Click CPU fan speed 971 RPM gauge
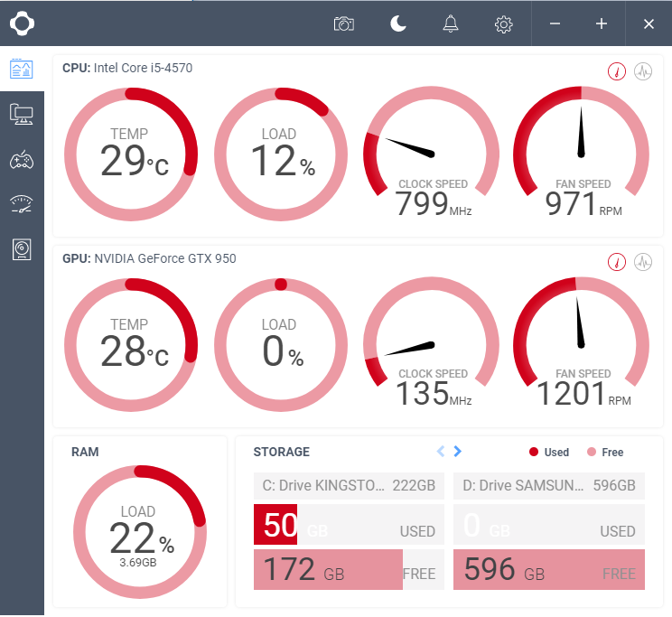The image size is (672, 617). pos(581,152)
